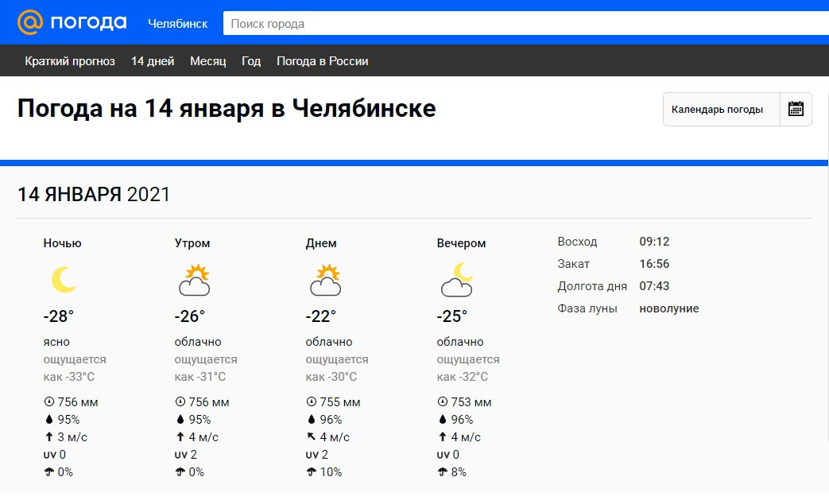Click the как -30°C feels-like value
Image resolution: width=829 pixels, height=504 pixels.
pos(331,377)
